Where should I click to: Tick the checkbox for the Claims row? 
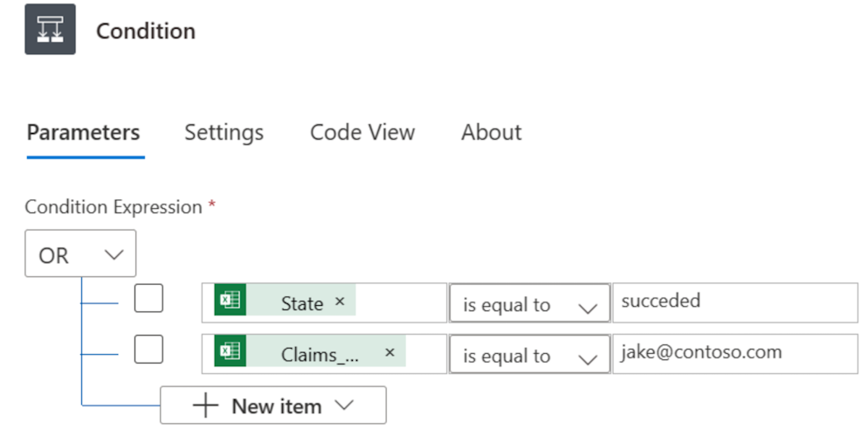[x=148, y=349]
